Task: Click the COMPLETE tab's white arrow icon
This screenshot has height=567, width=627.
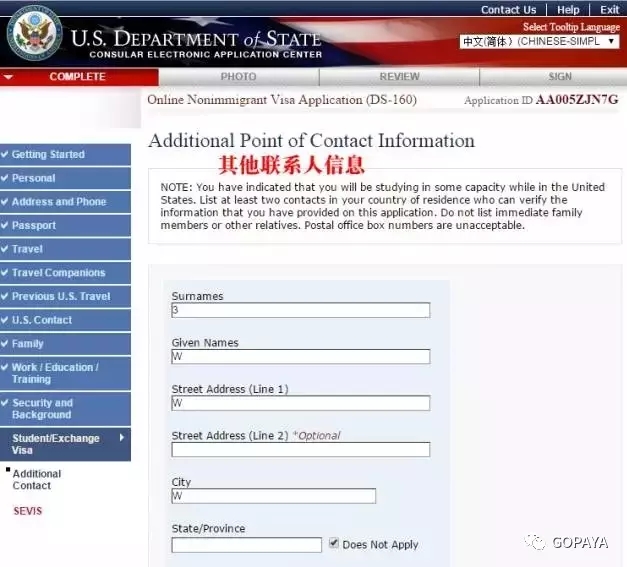Action: [8, 77]
